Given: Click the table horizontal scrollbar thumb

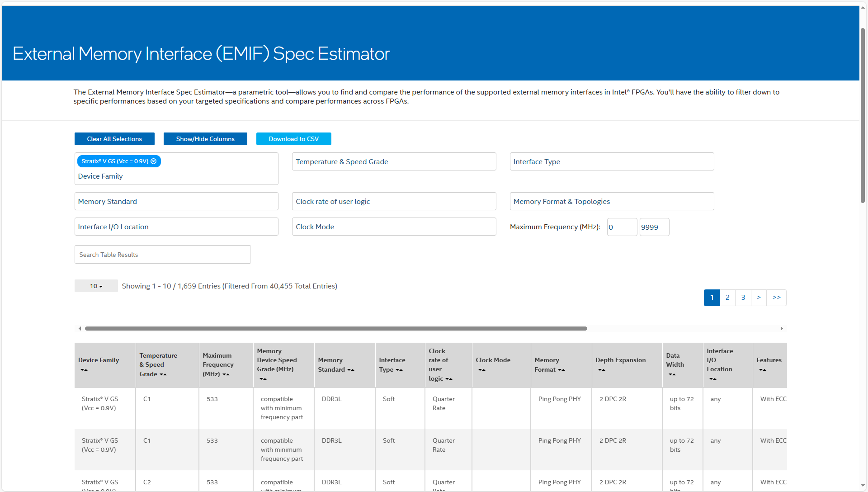Looking at the screenshot, I should (x=336, y=328).
